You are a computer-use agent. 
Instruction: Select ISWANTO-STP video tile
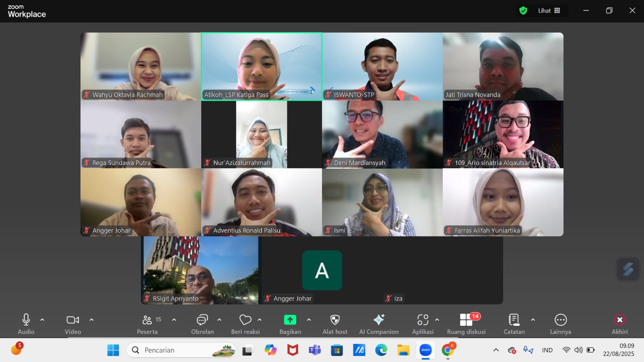(382, 66)
